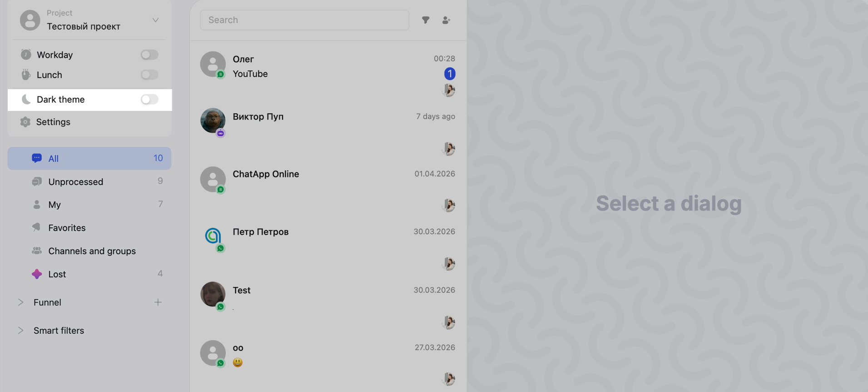Turn on the Dark theme toggle
Screen dimensions: 868x392
149,100
